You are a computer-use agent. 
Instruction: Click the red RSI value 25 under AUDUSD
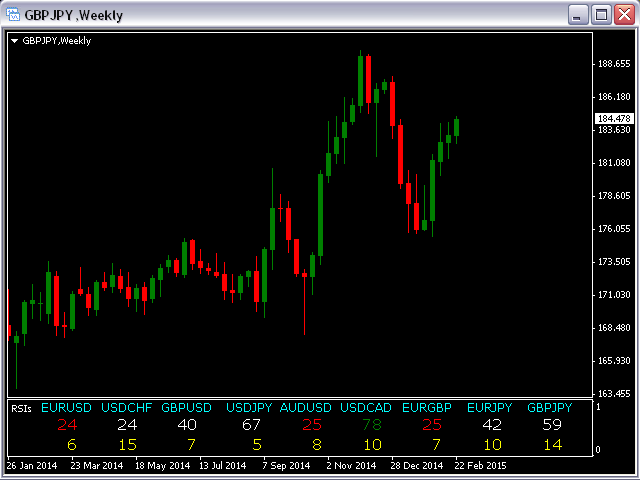312,425
